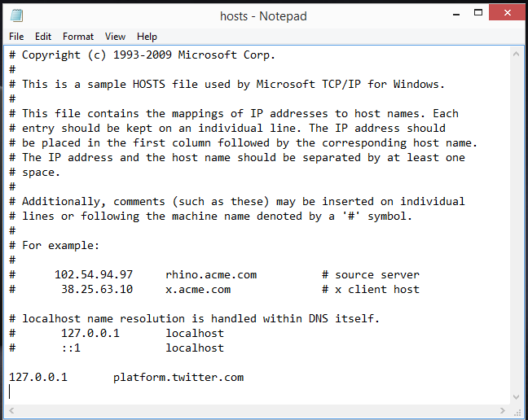528x420 pixels.
Task: Place cursor on platform.twitter.com entry
Action: (x=178, y=377)
